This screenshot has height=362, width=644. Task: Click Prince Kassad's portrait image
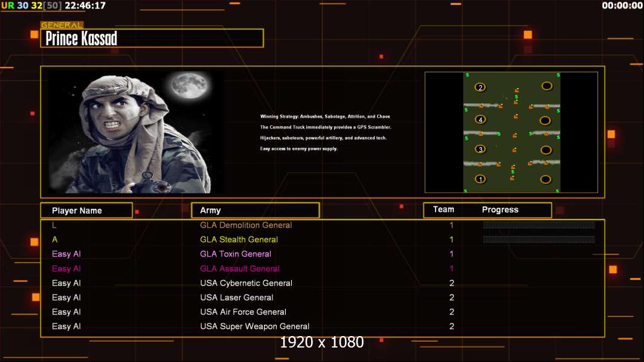point(136,131)
